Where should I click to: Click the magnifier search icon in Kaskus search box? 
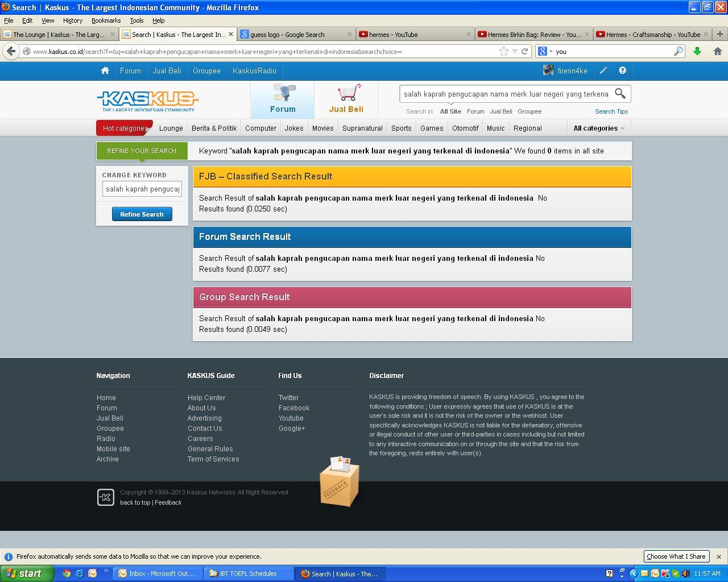tap(620, 94)
